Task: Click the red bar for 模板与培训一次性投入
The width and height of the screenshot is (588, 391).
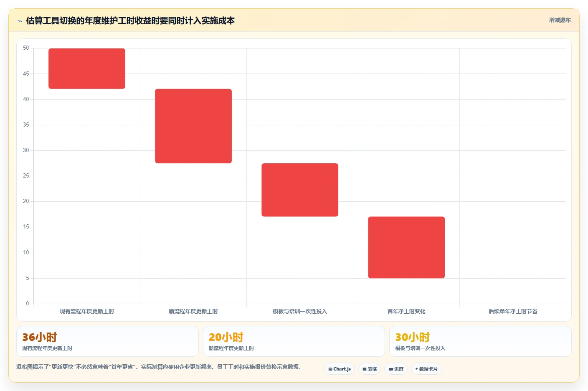Action: [300, 190]
